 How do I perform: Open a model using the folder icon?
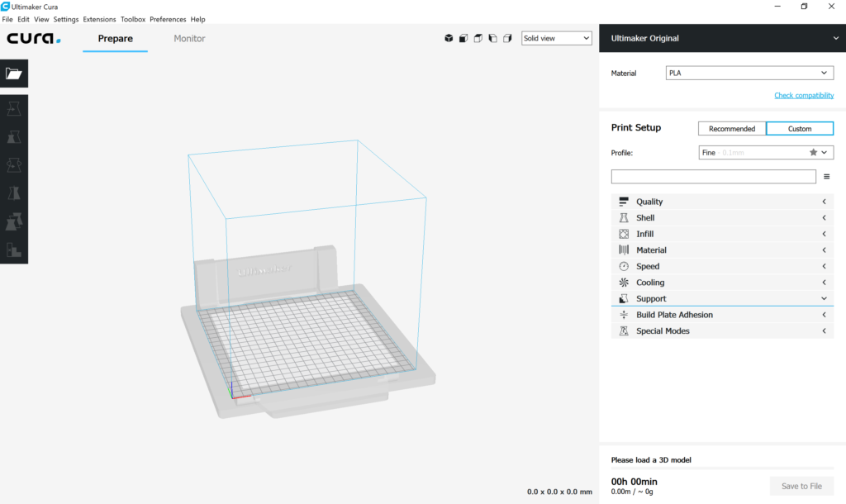click(x=13, y=74)
